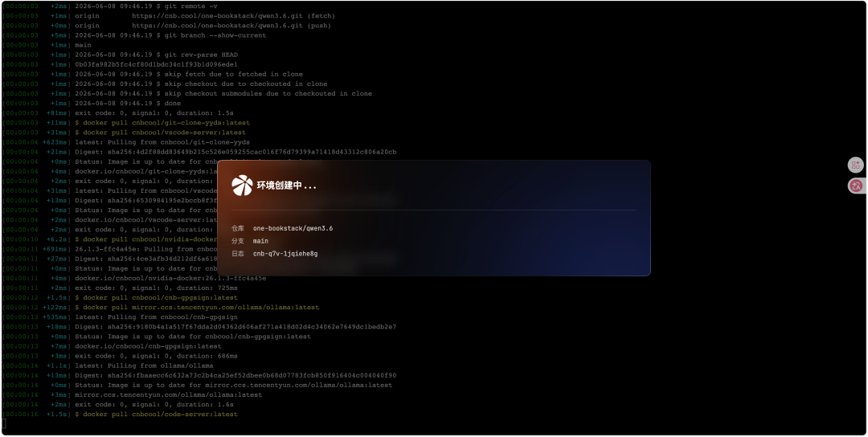Click the terminal cursor at log bottom
The width and height of the screenshot is (868, 437).
pos(4,423)
